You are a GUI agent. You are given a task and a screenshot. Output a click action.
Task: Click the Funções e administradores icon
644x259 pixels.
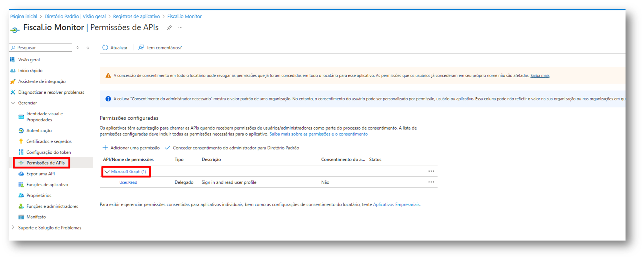pyautogui.click(x=21, y=206)
